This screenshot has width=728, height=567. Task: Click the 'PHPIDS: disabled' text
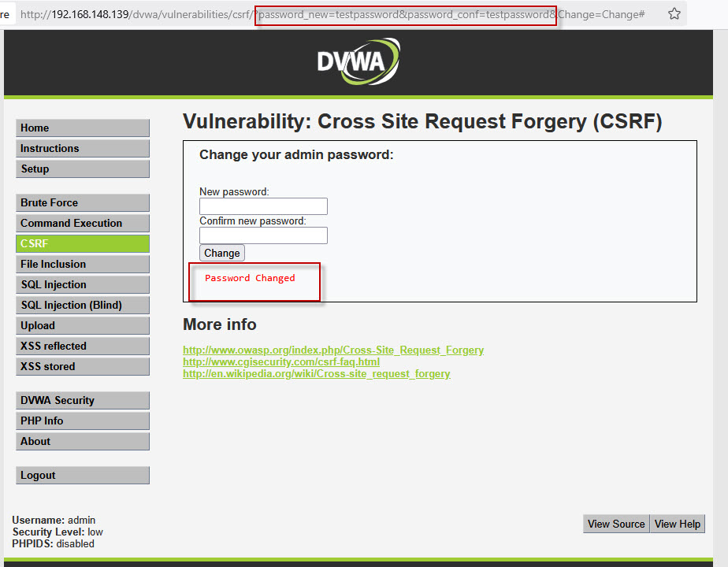[x=53, y=544]
